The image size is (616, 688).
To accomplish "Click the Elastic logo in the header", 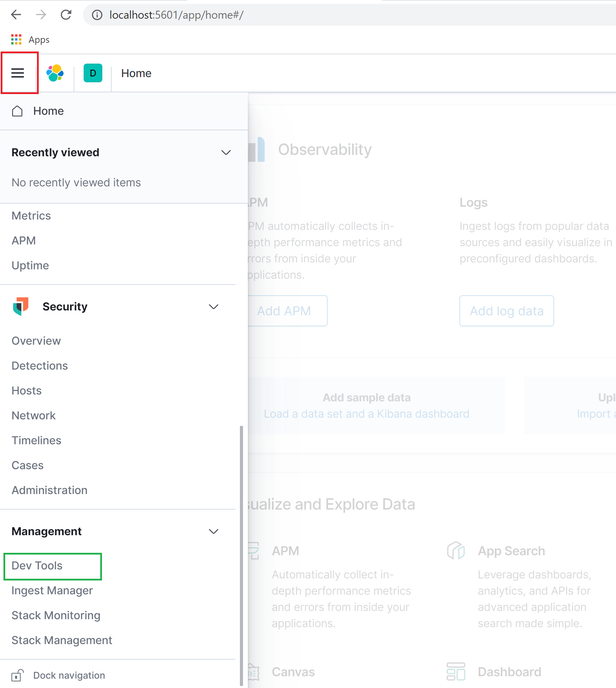I will [x=55, y=73].
